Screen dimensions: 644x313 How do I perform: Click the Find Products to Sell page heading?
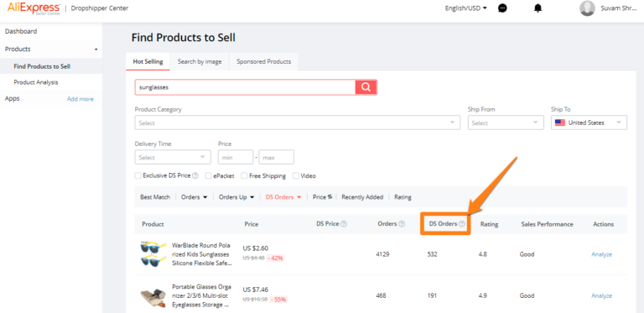(x=183, y=38)
